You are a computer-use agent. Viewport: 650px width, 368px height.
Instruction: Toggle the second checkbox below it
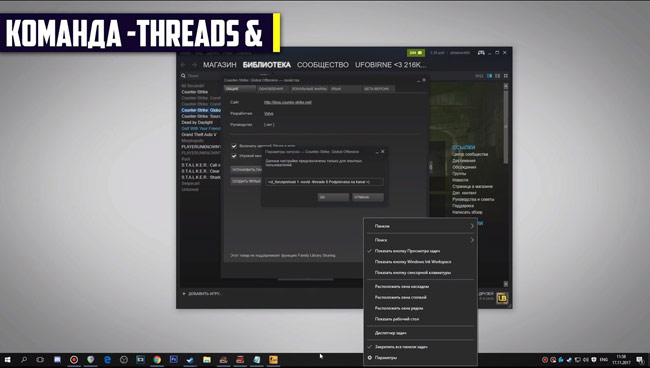(234, 156)
